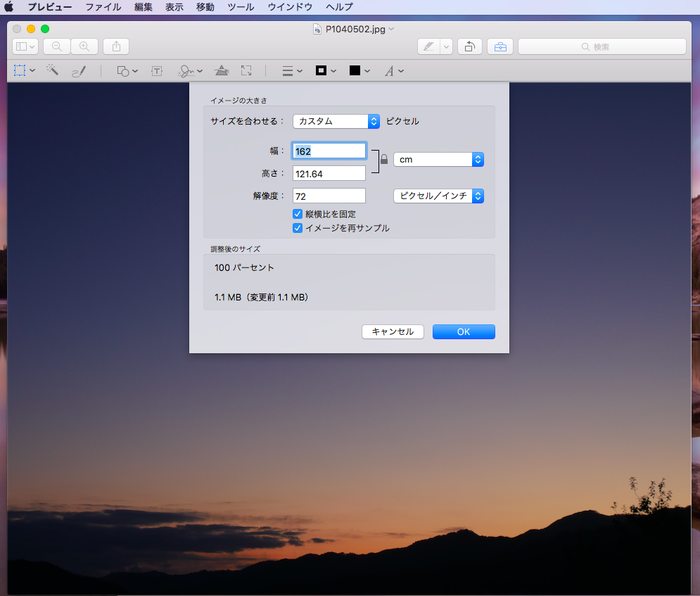Screen dimensions: 700x596
Task: Open the プレビュー application menu
Action: click(x=49, y=7)
